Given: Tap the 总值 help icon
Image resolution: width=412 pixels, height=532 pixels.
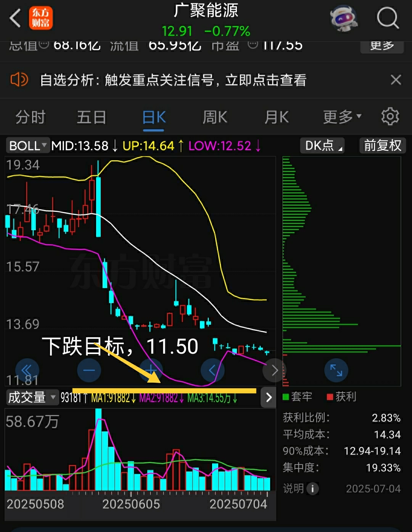Looking at the screenshot, I should tap(44, 45).
